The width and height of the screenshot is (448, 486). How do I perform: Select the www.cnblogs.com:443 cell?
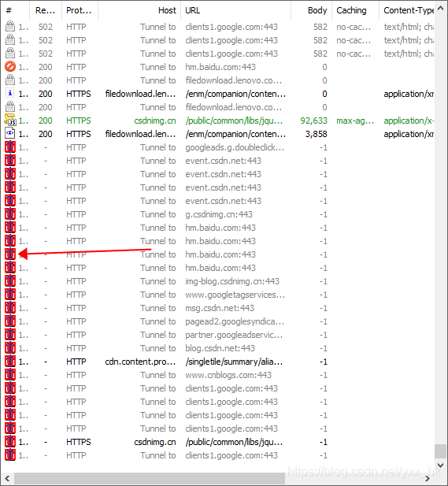pos(228,375)
